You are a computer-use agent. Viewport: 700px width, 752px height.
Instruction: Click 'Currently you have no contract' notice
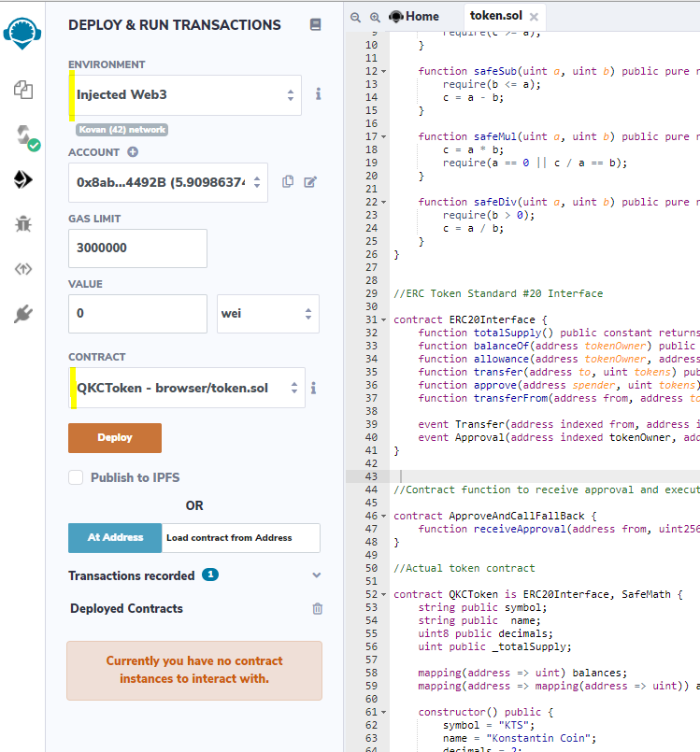[x=194, y=670]
